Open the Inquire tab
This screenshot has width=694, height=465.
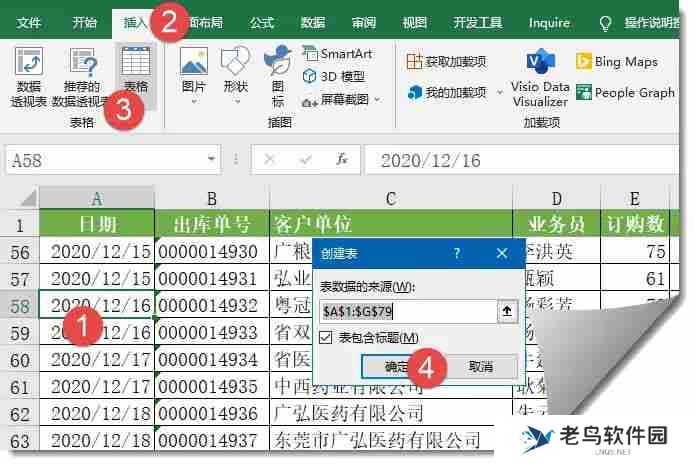pyautogui.click(x=549, y=23)
